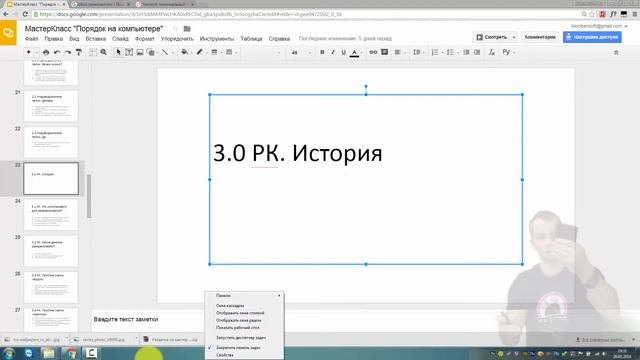Open the Инструменты menu
Viewport: 640px width, 360px height.
(217, 39)
